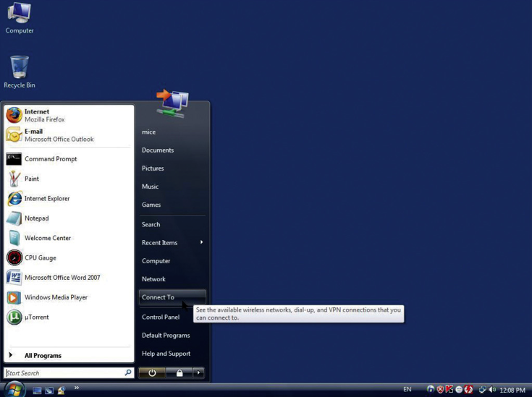Expand hidden quick launch items chevron
The width and height of the screenshot is (532, 397).
pos(77,388)
